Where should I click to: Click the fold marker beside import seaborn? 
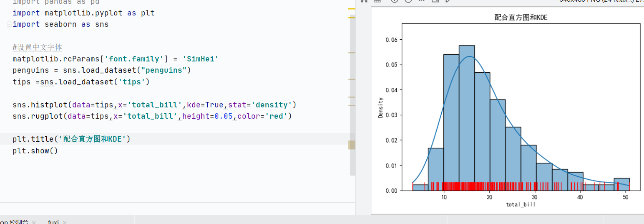9,25
